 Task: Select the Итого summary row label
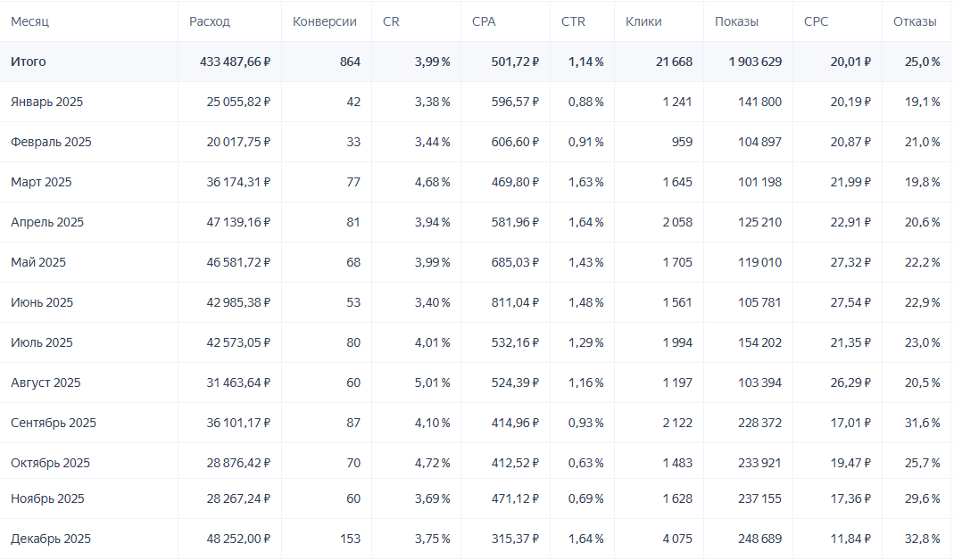coord(29,62)
